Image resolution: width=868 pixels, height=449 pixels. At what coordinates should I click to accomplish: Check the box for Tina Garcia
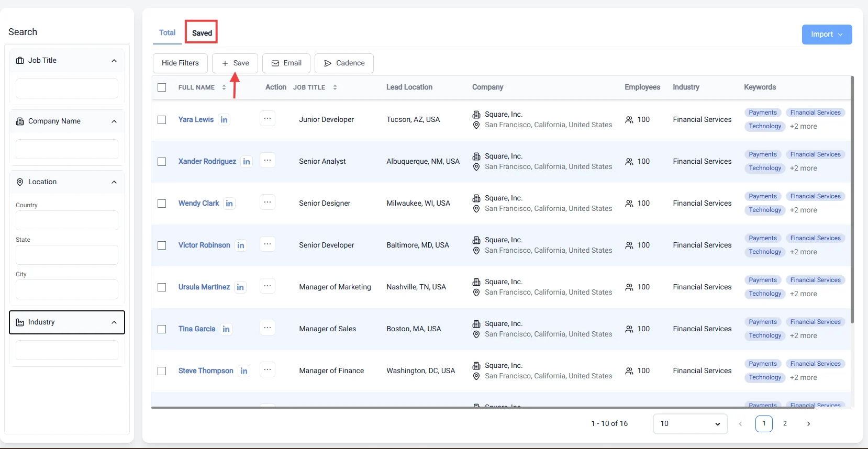162,329
